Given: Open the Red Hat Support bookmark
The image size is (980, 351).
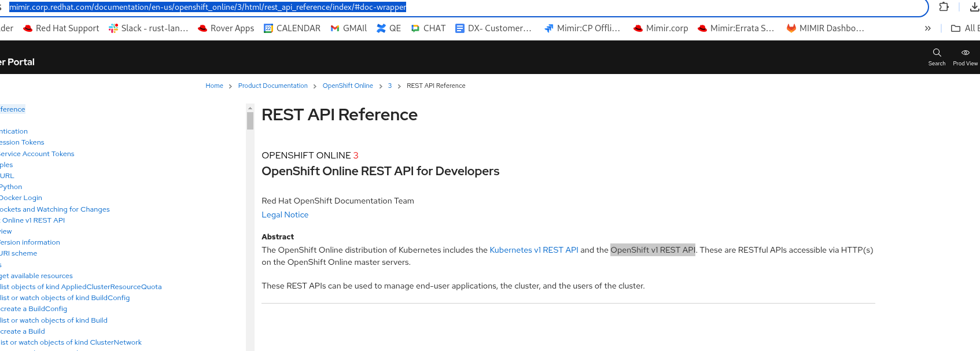Looking at the screenshot, I should coord(61,28).
